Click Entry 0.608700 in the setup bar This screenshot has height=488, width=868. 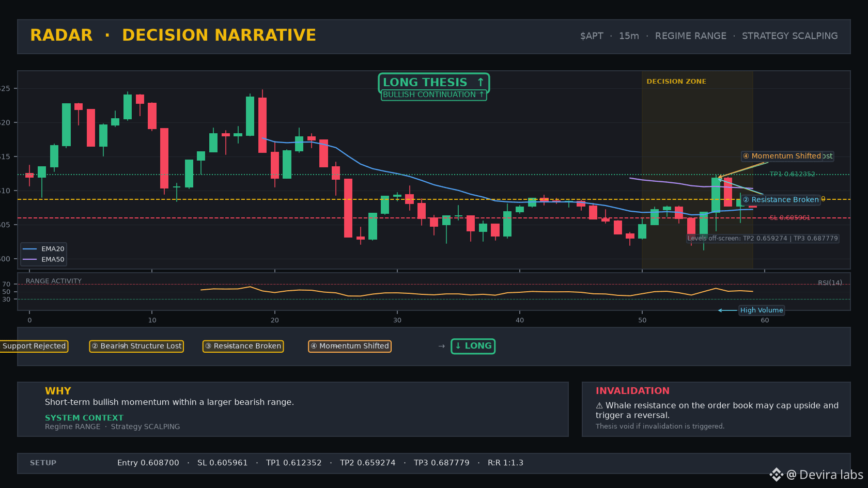148,463
